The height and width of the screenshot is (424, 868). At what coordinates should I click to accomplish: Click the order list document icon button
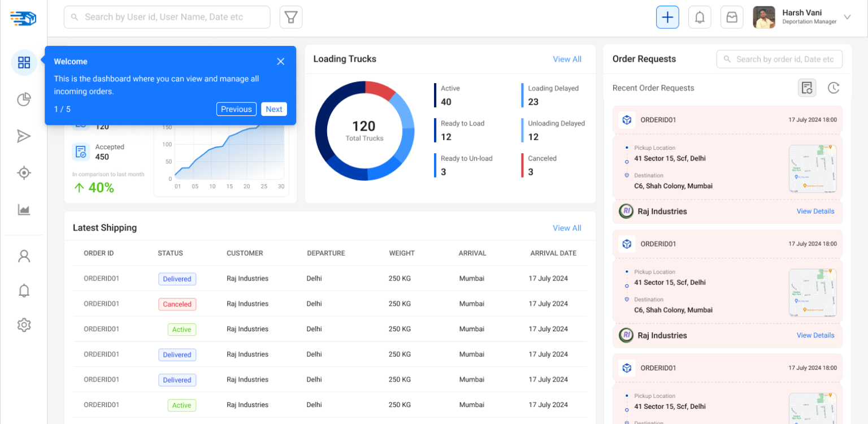(807, 88)
